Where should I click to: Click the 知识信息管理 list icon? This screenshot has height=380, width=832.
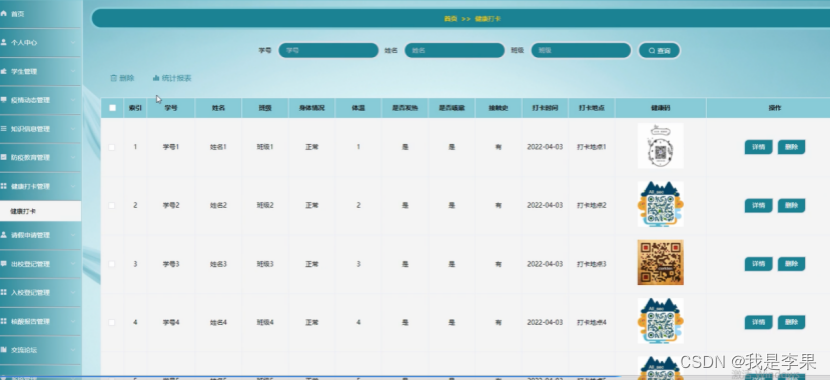coord(4,128)
